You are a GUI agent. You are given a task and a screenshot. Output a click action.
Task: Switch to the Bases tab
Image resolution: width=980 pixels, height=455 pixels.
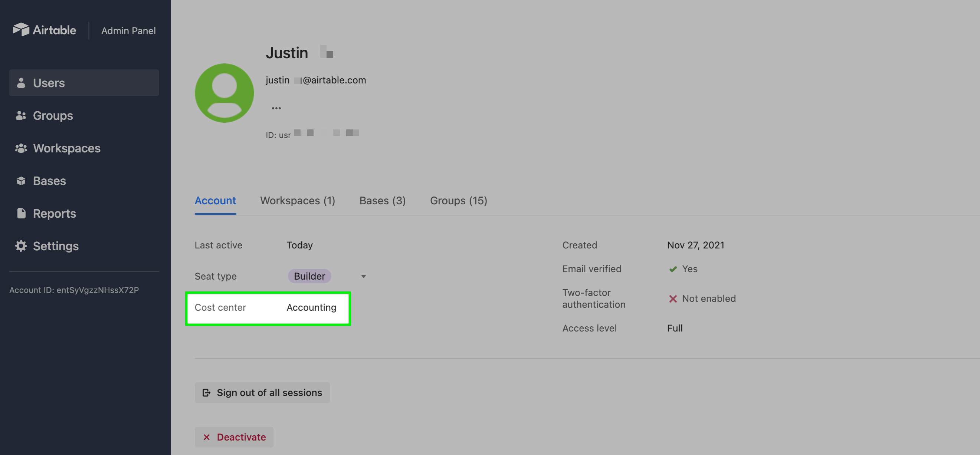[x=383, y=200]
